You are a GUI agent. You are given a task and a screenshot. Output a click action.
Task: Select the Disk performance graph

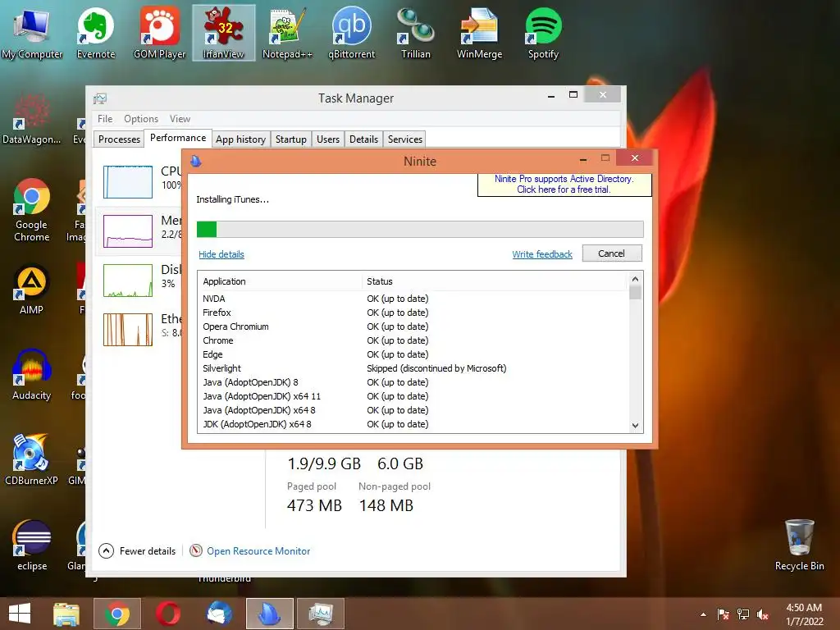[127, 281]
